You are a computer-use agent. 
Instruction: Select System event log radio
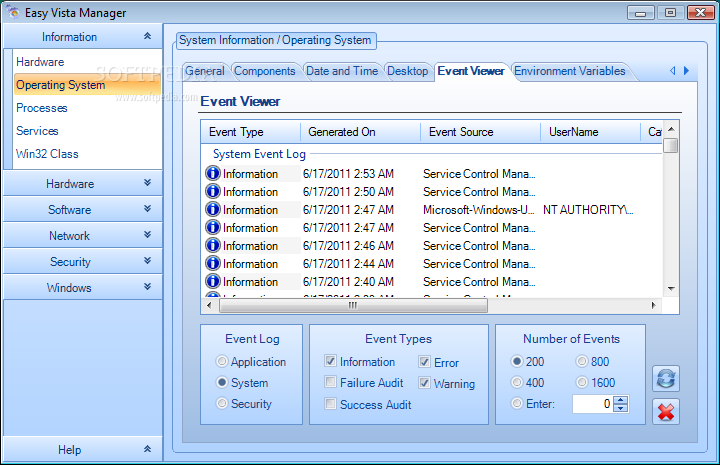pyautogui.click(x=222, y=382)
